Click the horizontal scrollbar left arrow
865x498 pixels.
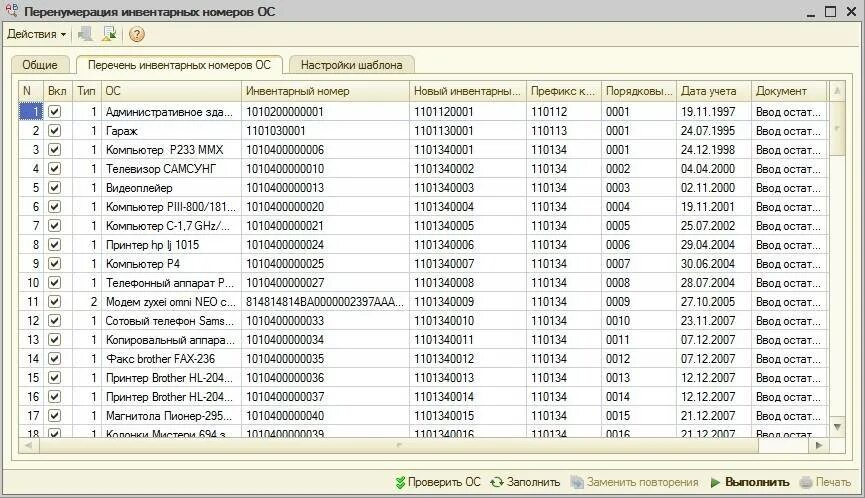pos(28,445)
